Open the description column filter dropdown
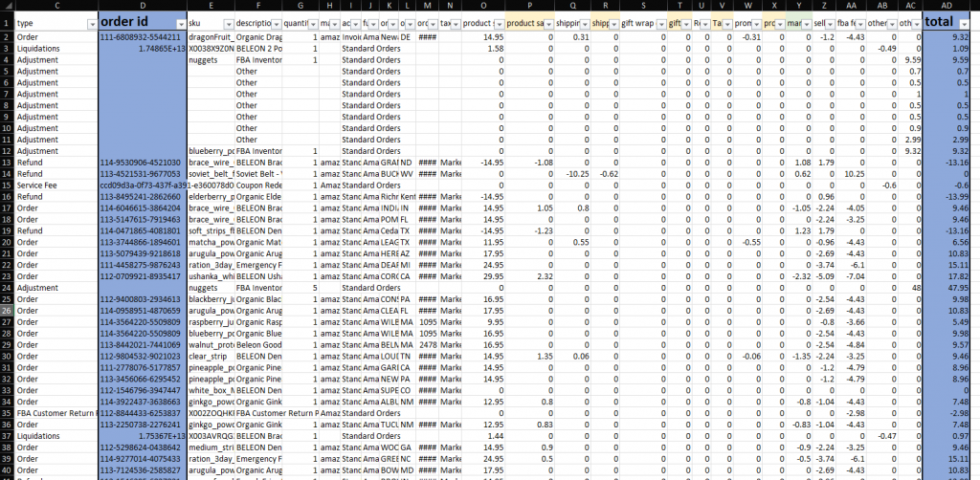The height and width of the screenshot is (480, 980). (x=277, y=23)
